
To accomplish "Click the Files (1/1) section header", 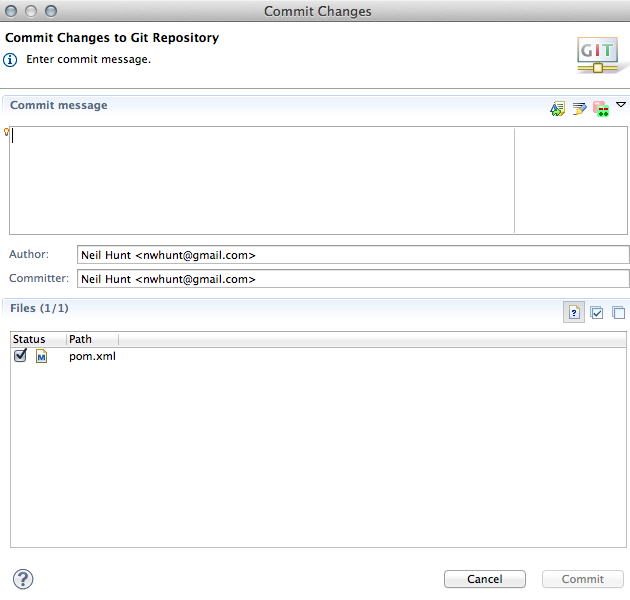I will [39, 308].
